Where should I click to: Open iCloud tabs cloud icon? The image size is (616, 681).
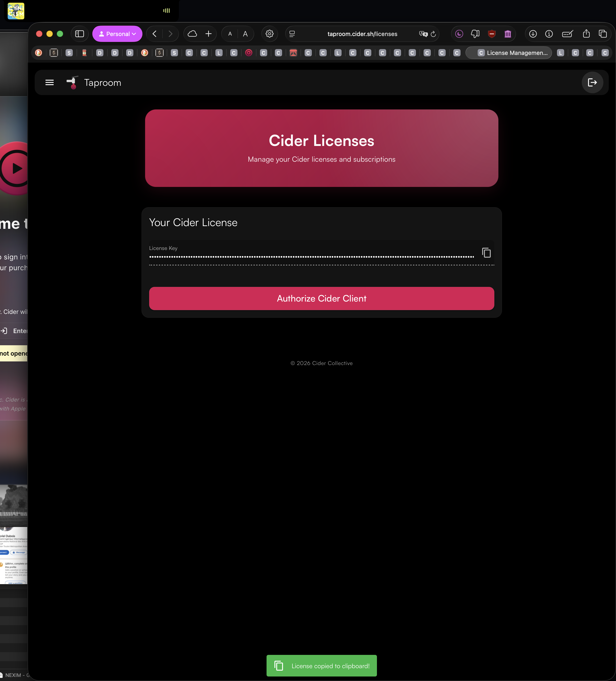pyautogui.click(x=192, y=34)
